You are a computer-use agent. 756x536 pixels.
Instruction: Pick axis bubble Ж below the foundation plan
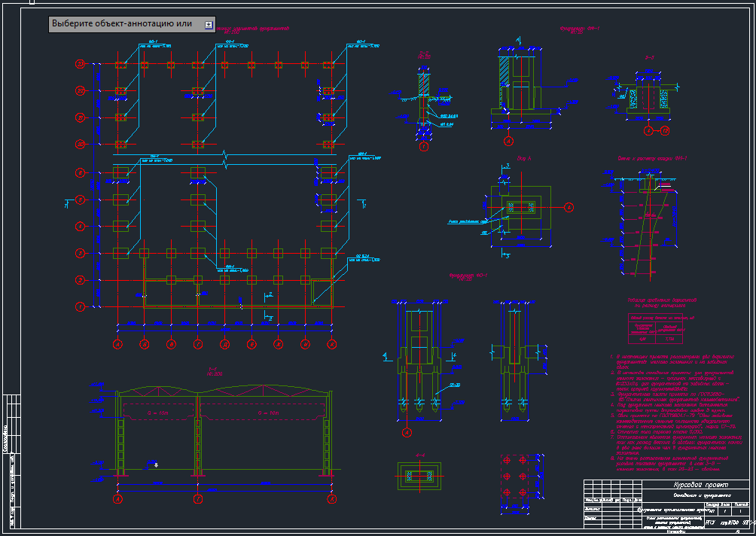point(278,344)
